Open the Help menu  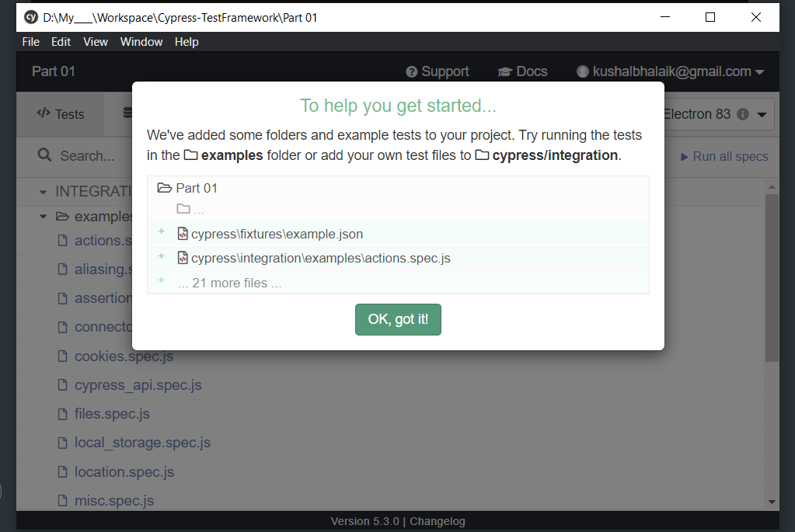[187, 42]
